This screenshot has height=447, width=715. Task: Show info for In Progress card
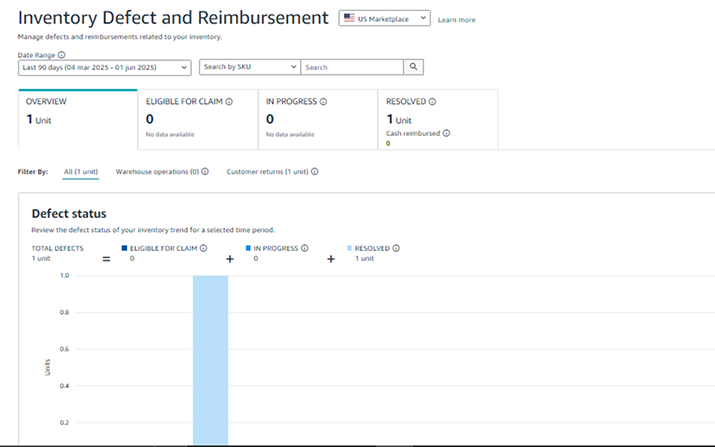coord(323,102)
